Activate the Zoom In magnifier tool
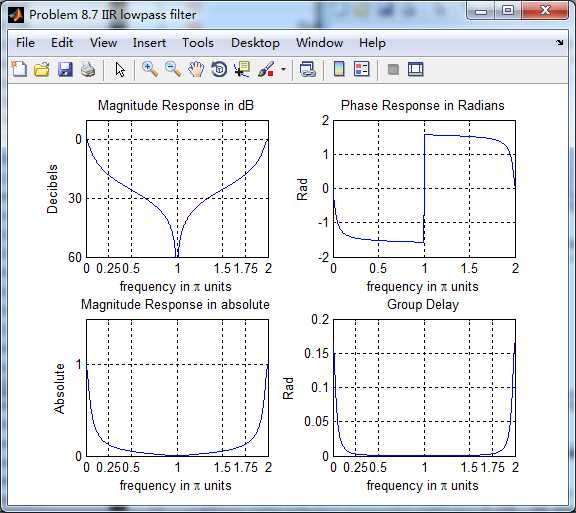 coord(150,69)
